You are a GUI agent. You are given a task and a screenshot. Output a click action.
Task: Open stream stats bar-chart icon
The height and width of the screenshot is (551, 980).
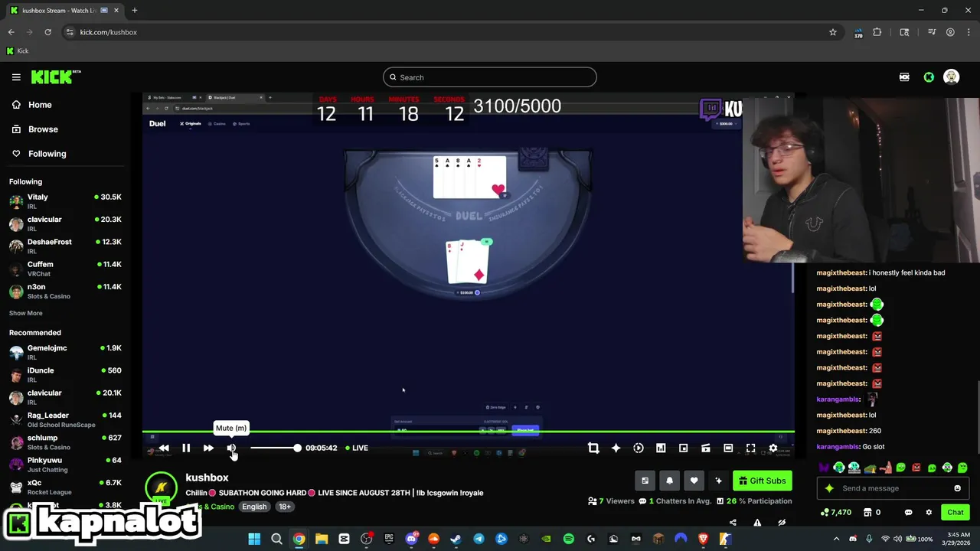[x=661, y=448]
